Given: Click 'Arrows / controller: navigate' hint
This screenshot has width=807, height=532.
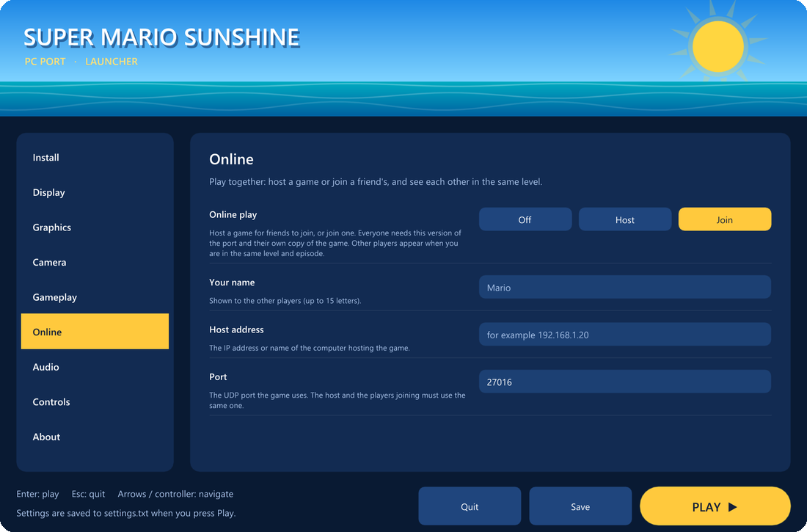Looking at the screenshot, I should 175,494.
